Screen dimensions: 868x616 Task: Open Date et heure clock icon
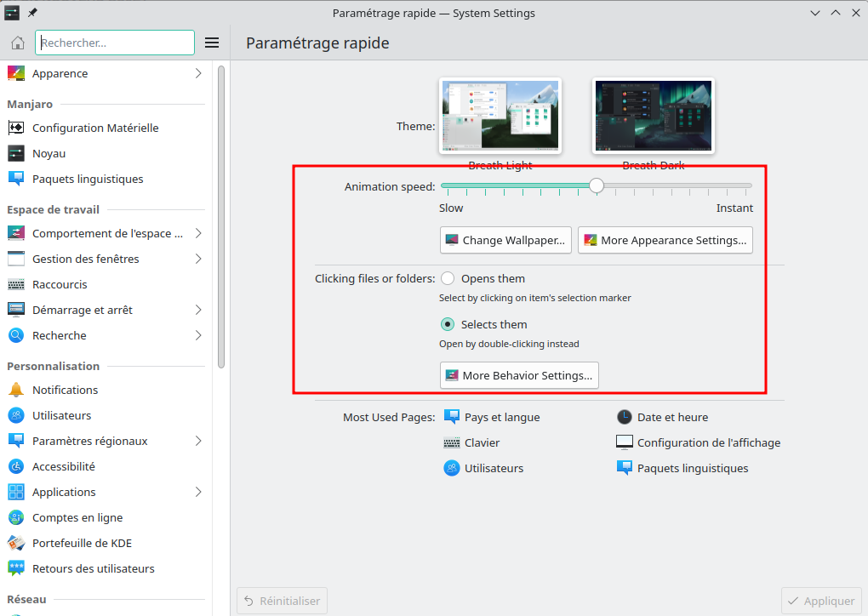coord(625,417)
